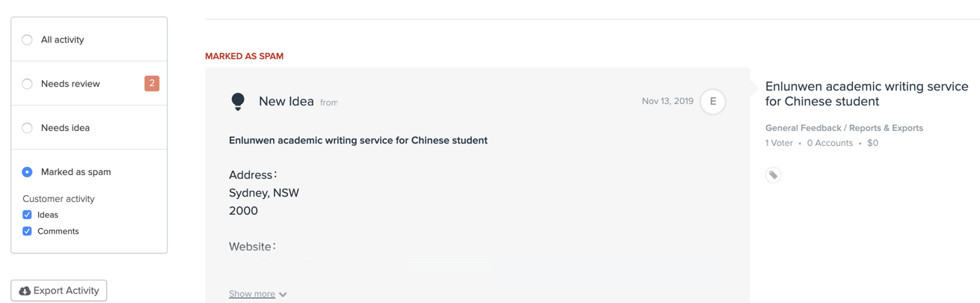Toggle the Comments checkbox
This screenshot has height=303, width=980.
27,231
